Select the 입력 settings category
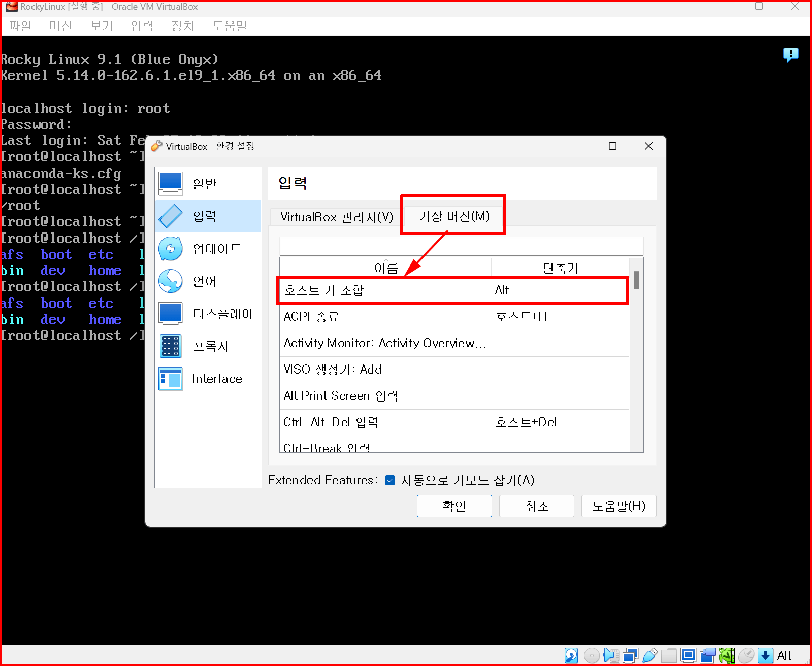 (208, 216)
